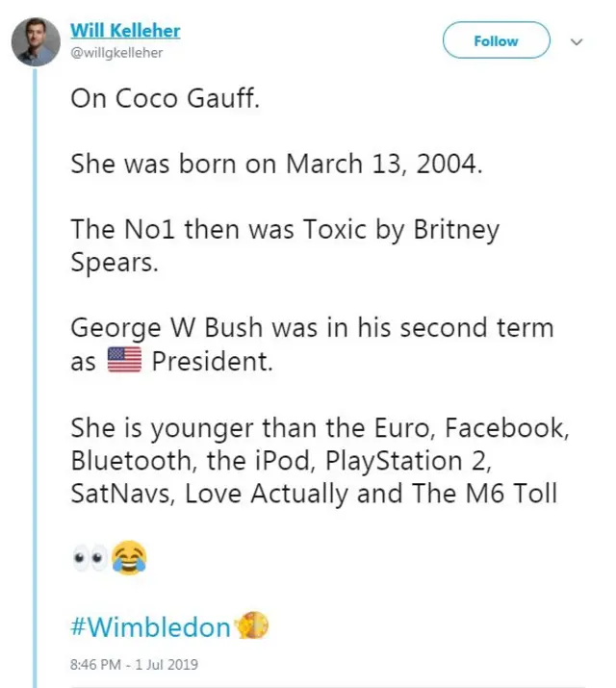Click the crying-laughing face emoji
616x688 pixels.
click(128, 558)
